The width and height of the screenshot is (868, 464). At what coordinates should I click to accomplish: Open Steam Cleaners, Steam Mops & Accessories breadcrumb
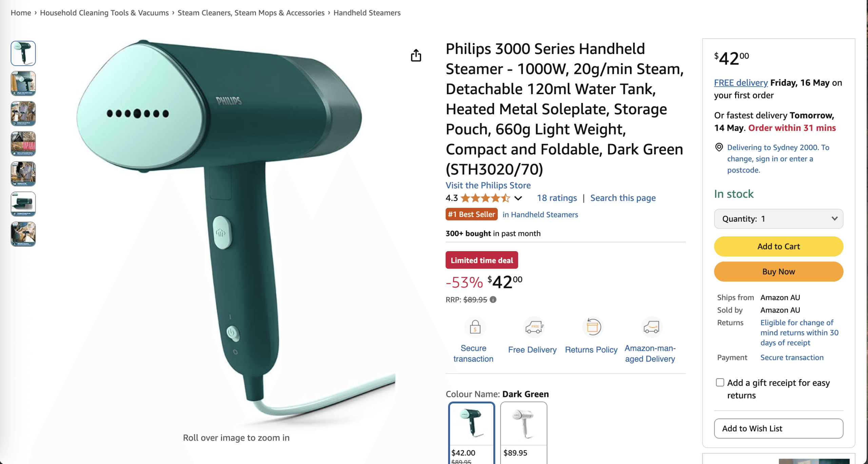(x=251, y=13)
